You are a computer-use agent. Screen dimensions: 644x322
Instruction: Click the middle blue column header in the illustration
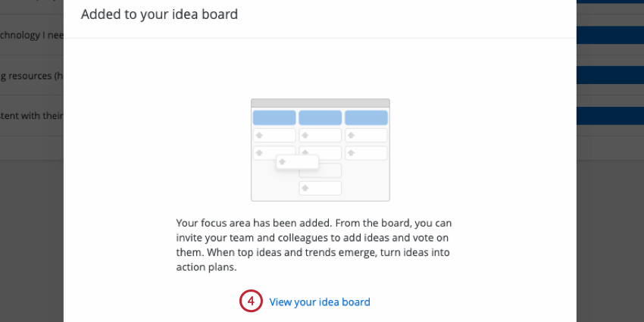(x=320, y=117)
